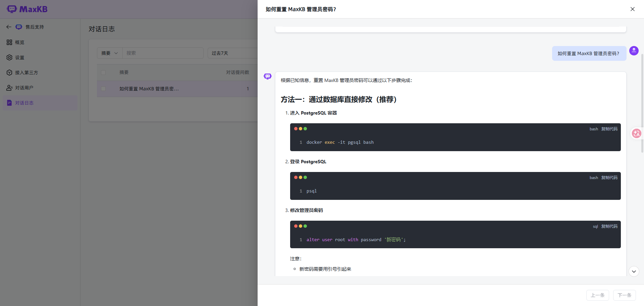The width and height of the screenshot is (644, 306).
Task: Click the back arrow beside 售后支持
Action: (x=9, y=27)
